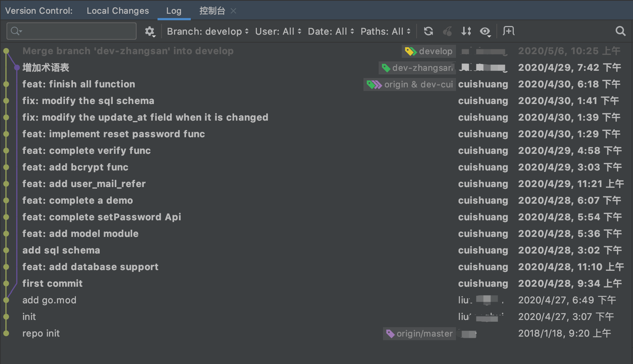Viewport: 633px width, 364px height.
Task: Expand the Paths: All filter
Action: [385, 32]
